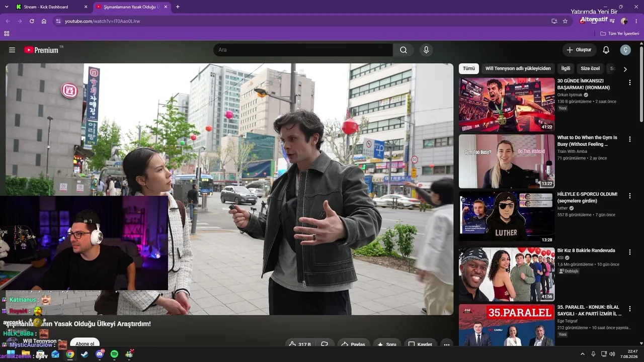Open the IRONMAN video thumbnail
The width and height of the screenshot is (644, 362).
pyautogui.click(x=507, y=105)
